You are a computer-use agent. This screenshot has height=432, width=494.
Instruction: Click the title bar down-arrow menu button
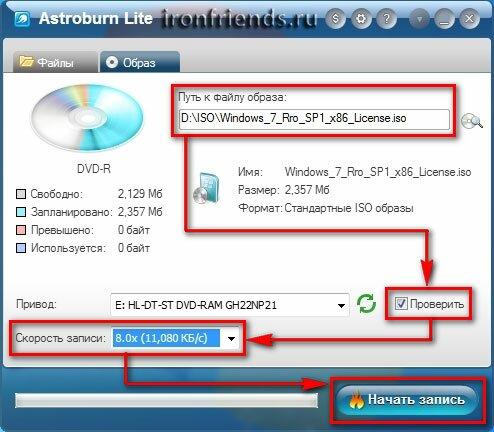click(419, 18)
